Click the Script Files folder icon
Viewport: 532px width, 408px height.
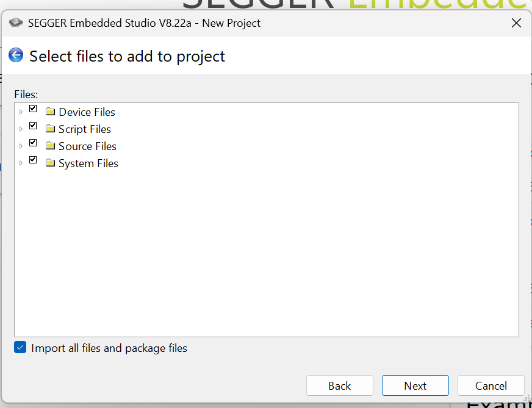[x=50, y=129]
